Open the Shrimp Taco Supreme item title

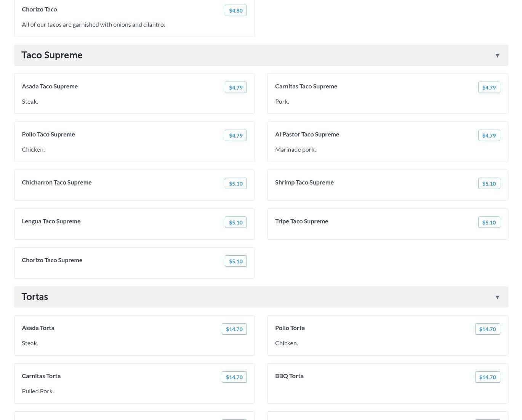pos(304,182)
